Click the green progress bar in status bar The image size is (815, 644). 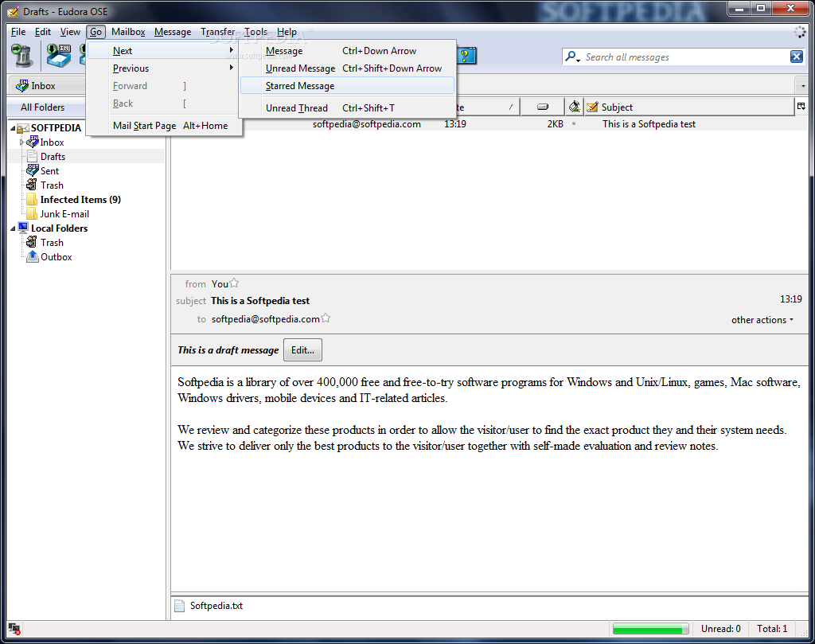650,629
